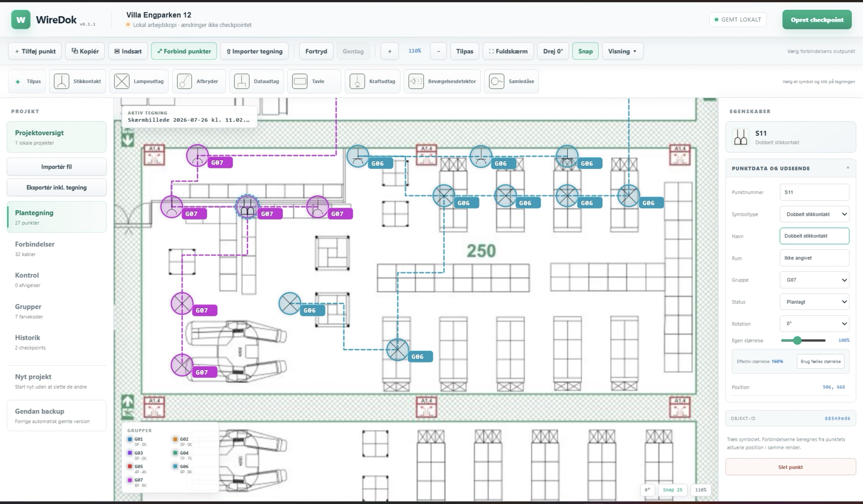The width and height of the screenshot is (863, 504).
Task: Toggle Forbind punkter connect mode
Action: [184, 51]
